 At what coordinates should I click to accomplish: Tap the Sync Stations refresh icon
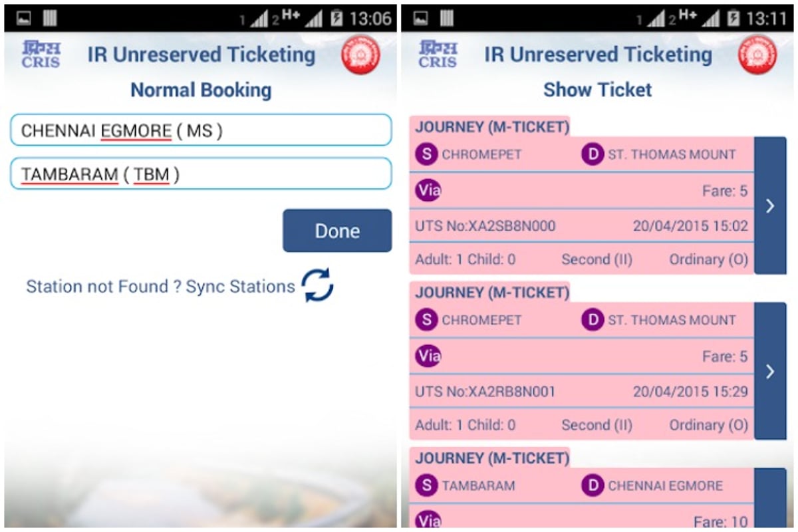[x=317, y=286]
